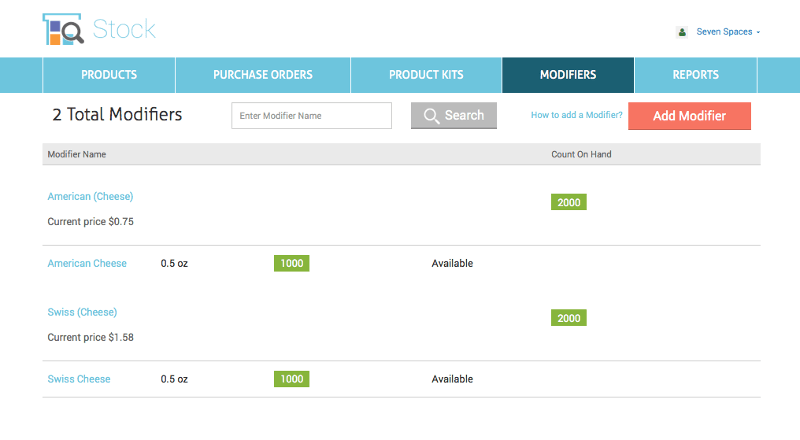Click Current price $0.75 text

[90, 222]
